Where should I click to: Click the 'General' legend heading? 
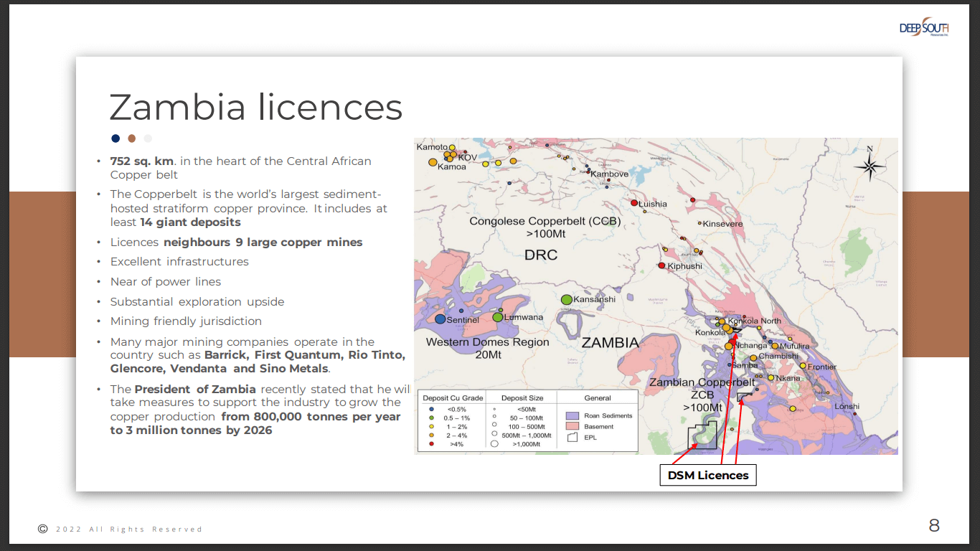pos(598,397)
